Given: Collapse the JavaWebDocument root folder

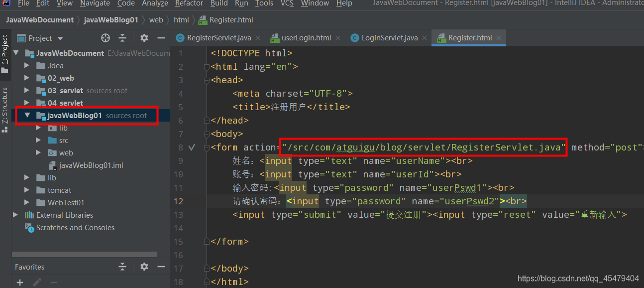Looking at the screenshot, I should point(16,53).
